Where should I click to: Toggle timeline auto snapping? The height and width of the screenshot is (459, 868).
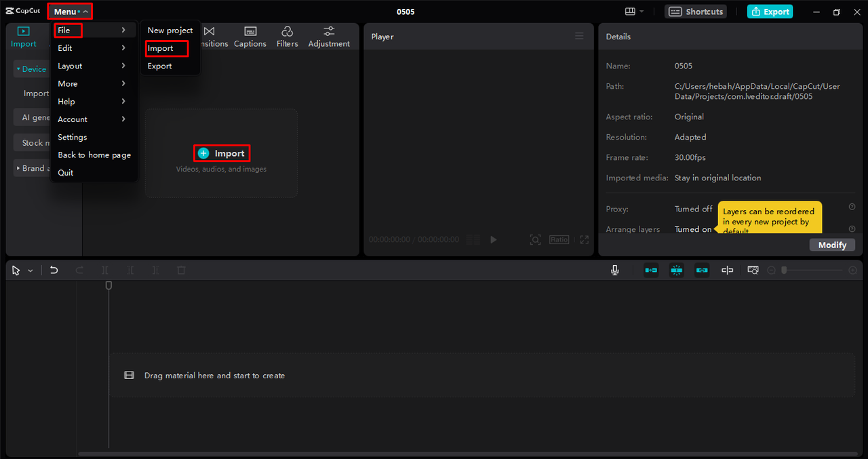(676, 270)
